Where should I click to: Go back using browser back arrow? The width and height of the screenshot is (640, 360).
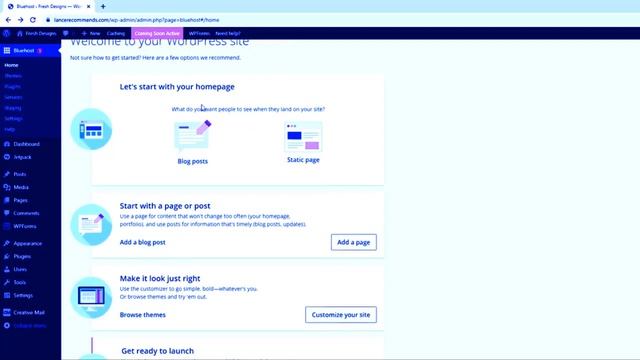pyautogui.click(x=9, y=20)
